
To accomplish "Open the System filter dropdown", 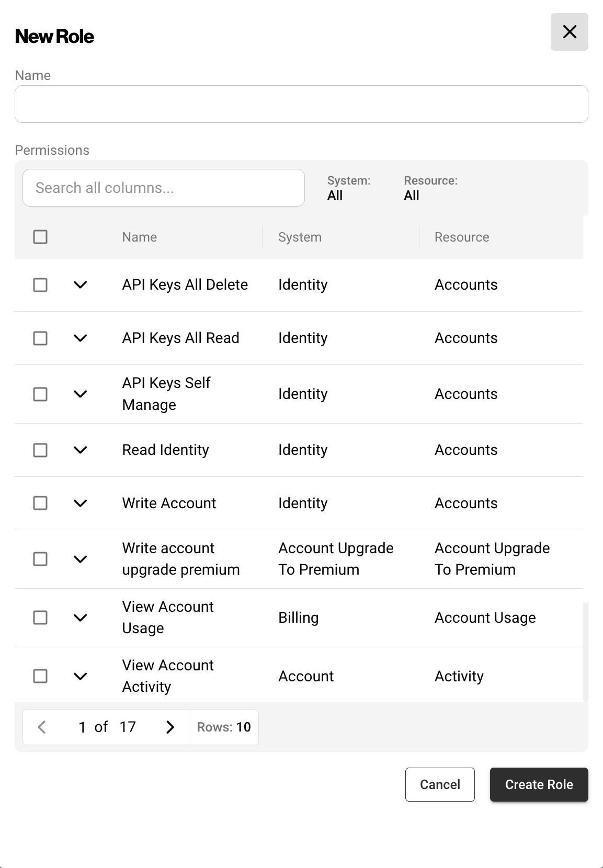I will [x=349, y=188].
